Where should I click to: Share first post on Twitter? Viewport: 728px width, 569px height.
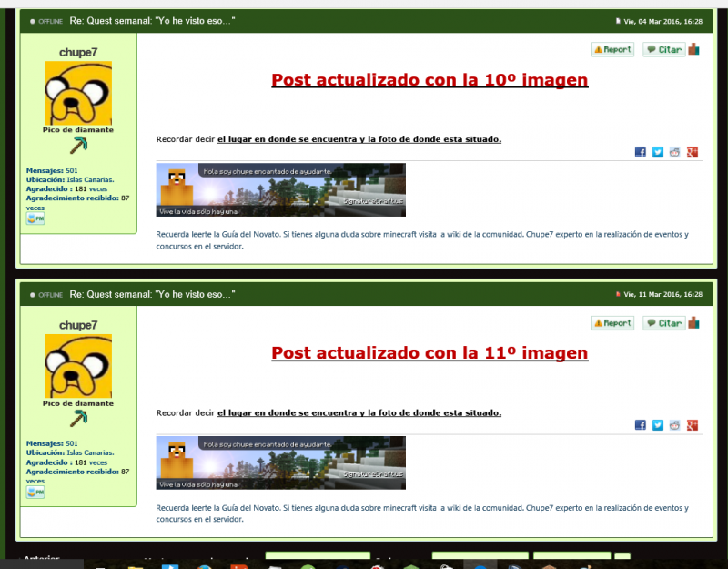pyautogui.click(x=658, y=152)
